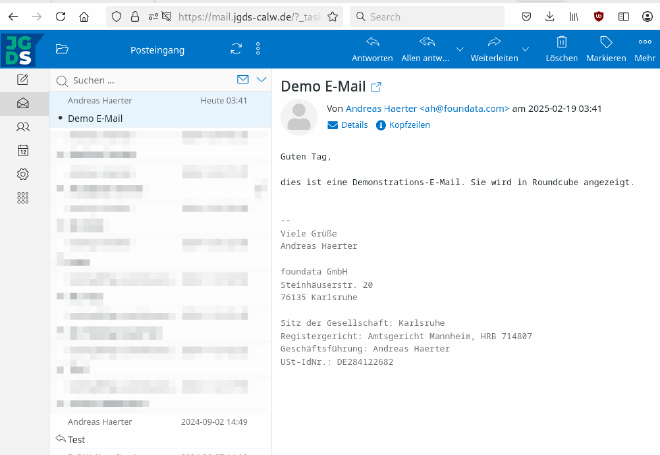Click the browser Search box
The width and height of the screenshot is (660, 455).
point(427,17)
